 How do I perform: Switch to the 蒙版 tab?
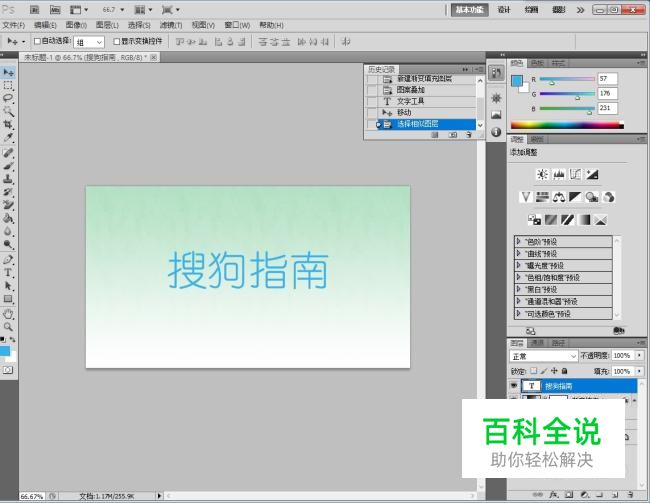click(537, 139)
